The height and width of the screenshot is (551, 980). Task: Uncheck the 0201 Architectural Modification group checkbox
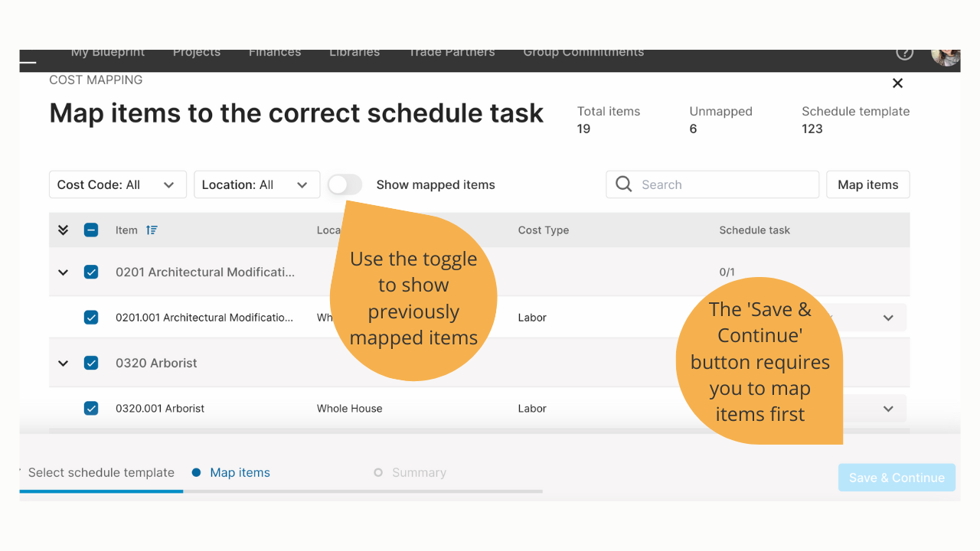(91, 272)
